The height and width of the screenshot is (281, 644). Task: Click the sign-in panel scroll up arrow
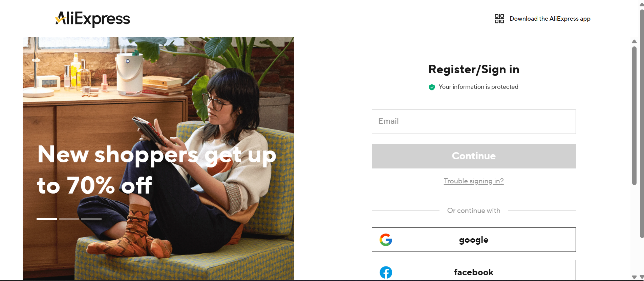tap(634, 41)
